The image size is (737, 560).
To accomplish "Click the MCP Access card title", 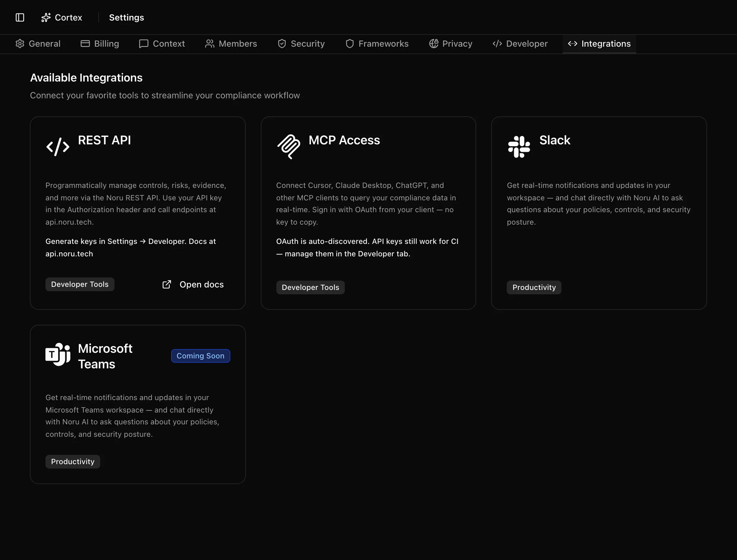I will (x=344, y=140).
